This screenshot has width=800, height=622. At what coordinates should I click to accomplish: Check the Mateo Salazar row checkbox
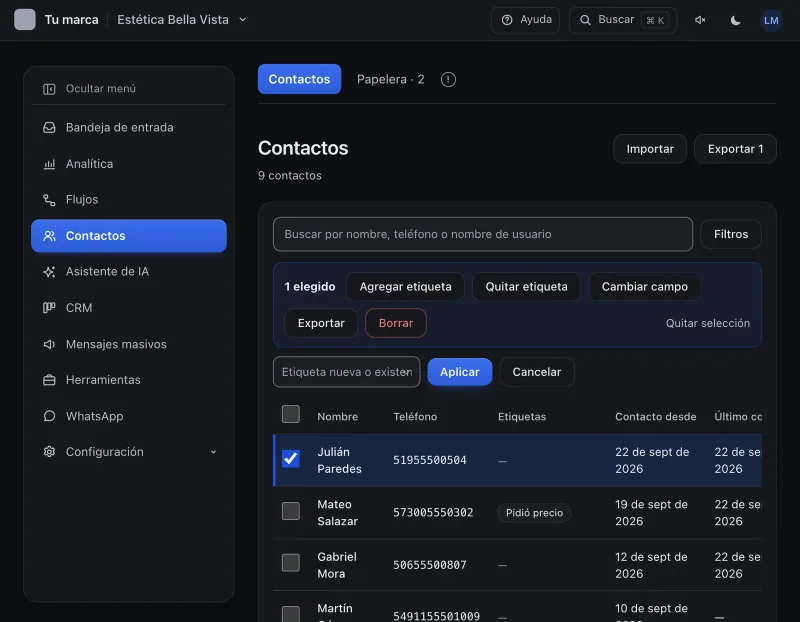tap(291, 511)
